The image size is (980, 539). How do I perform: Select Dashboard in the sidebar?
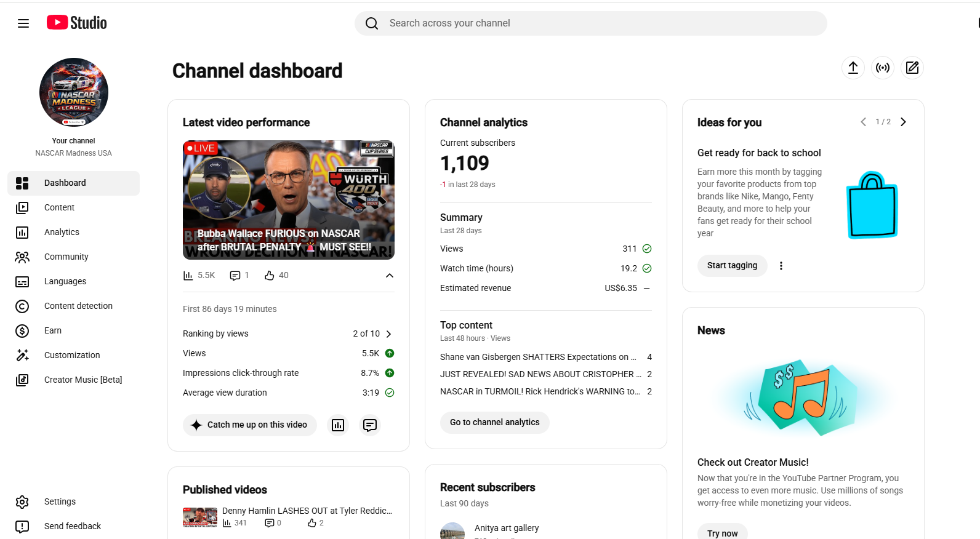[x=74, y=183]
